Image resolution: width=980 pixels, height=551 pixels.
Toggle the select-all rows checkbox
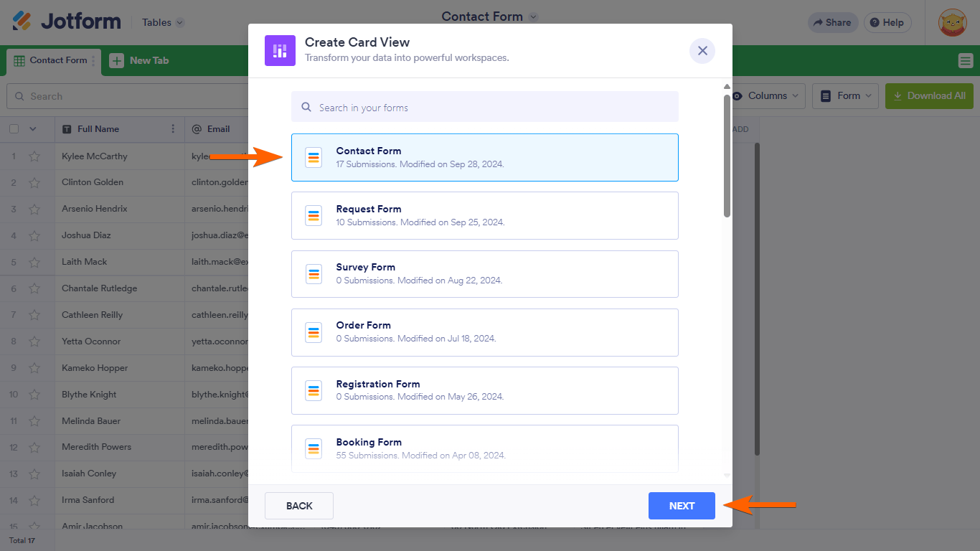(14, 129)
